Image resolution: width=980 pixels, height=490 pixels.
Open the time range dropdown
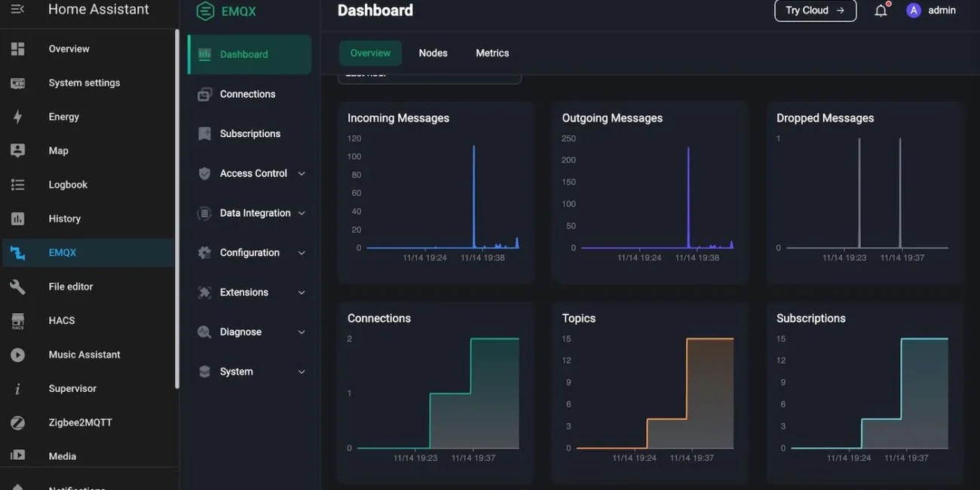pos(429,77)
